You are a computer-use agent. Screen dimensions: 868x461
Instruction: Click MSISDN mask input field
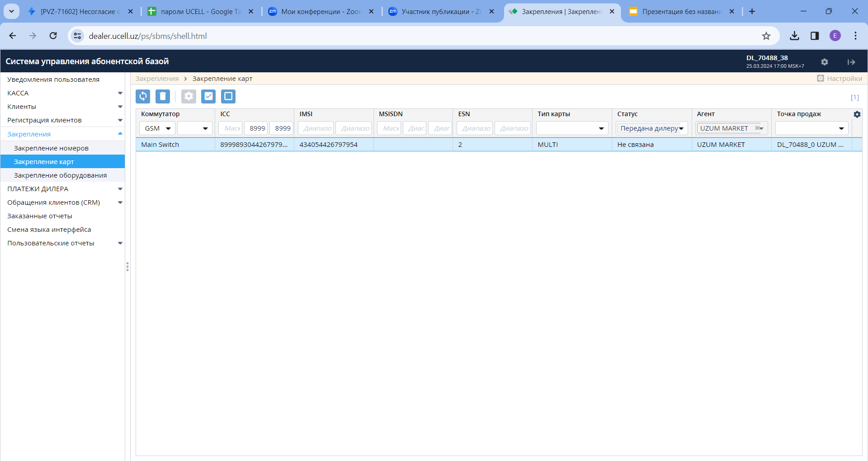pyautogui.click(x=389, y=128)
